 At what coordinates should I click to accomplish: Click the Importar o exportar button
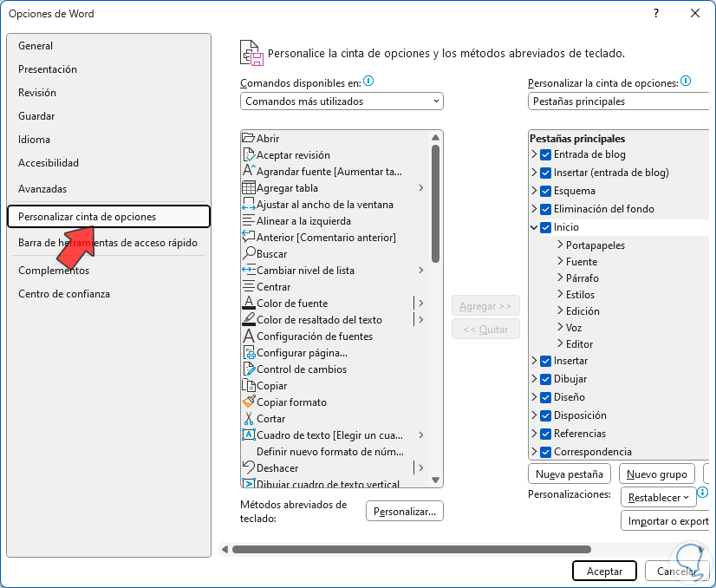pyautogui.click(x=666, y=521)
